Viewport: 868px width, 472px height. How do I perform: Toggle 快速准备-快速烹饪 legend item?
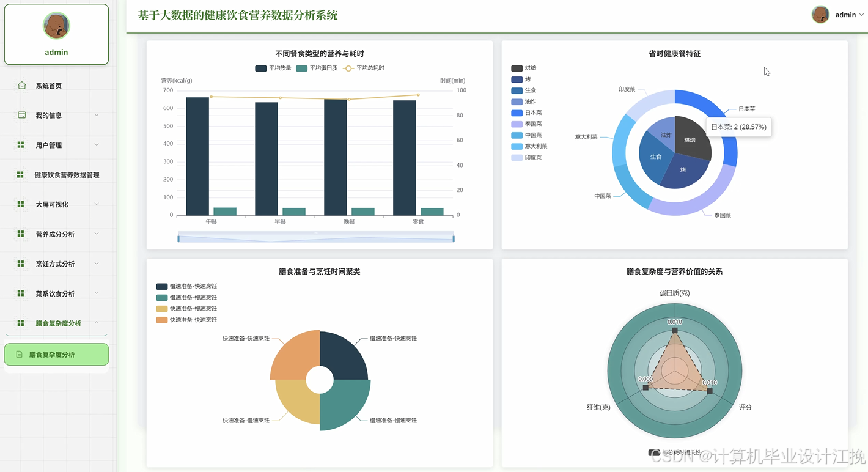click(x=186, y=320)
